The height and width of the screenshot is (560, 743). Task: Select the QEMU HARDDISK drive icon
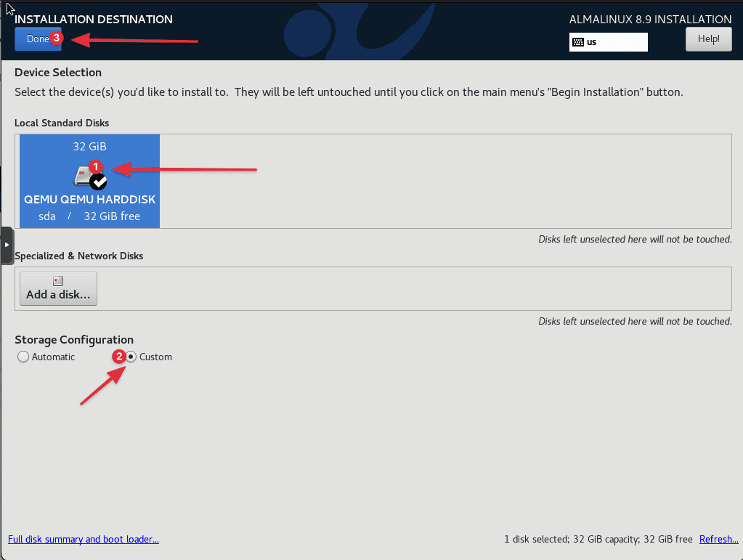[83, 175]
